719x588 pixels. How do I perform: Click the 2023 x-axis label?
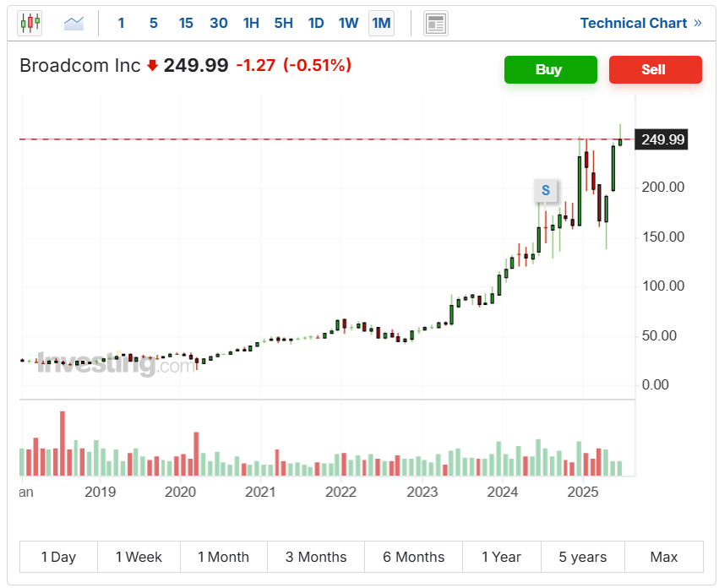pos(422,493)
